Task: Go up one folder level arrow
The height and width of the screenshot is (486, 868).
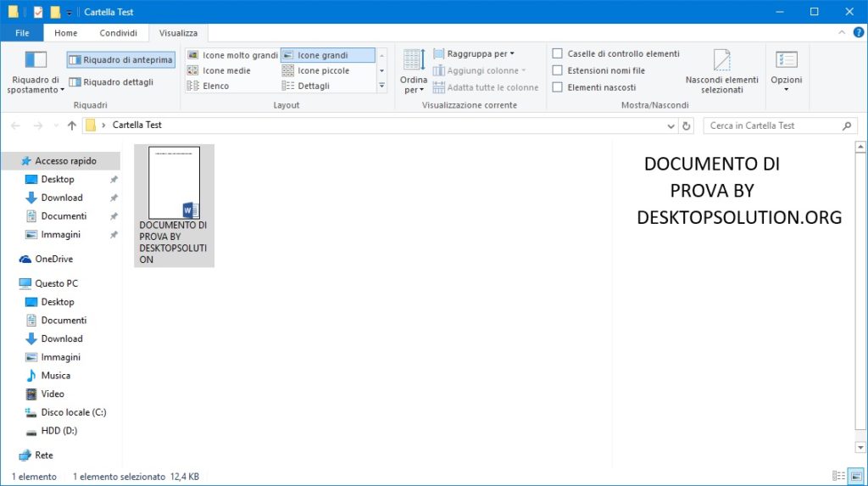Action: click(x=72, y=126)
